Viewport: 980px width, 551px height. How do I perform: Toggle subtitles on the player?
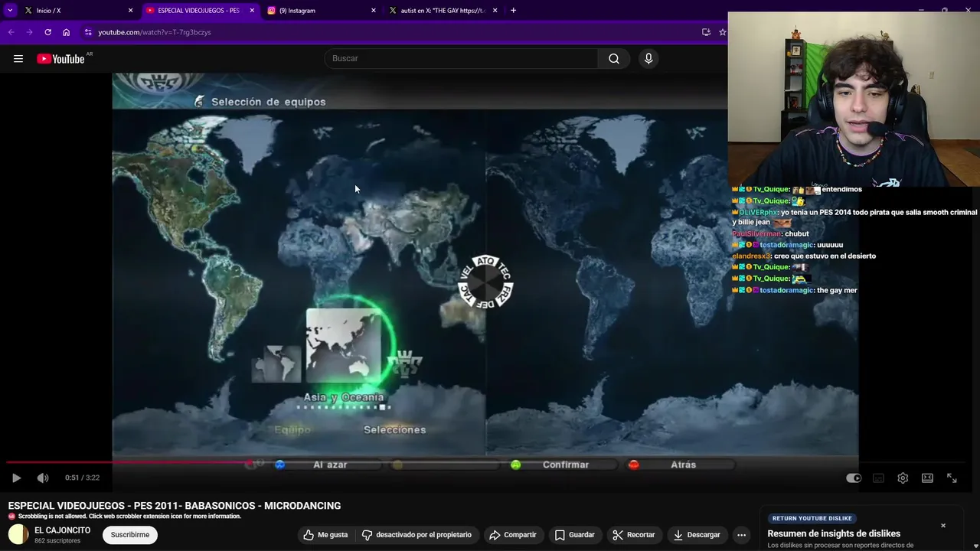click(878, 478)
